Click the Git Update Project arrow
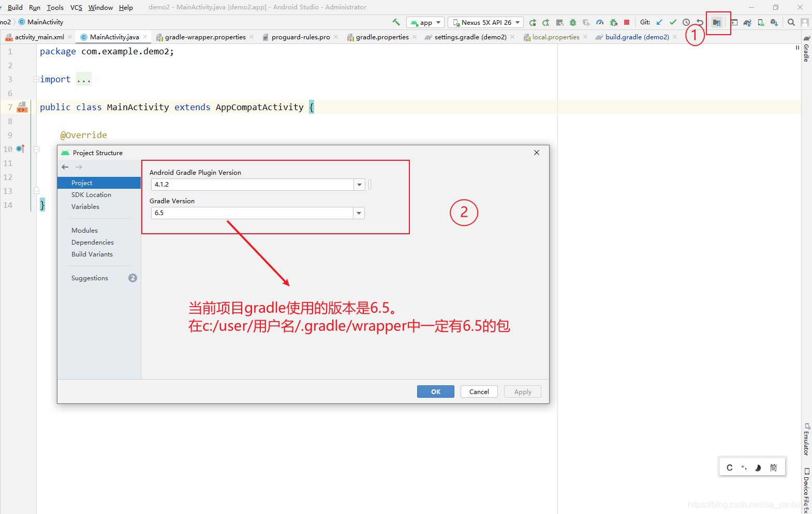 (659, 22)
